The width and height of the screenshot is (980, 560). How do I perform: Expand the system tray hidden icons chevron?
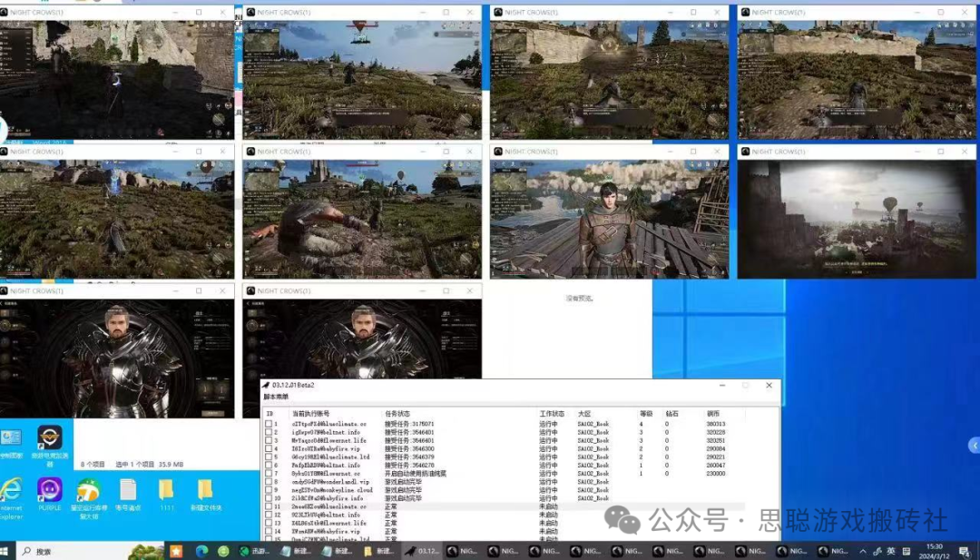(x=862, y=551)
